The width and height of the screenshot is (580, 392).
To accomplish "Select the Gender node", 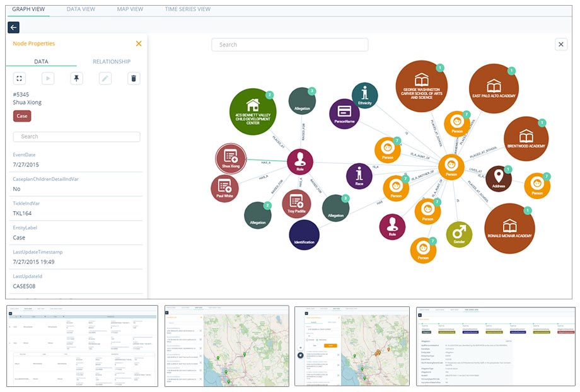I will click(459, 234).
